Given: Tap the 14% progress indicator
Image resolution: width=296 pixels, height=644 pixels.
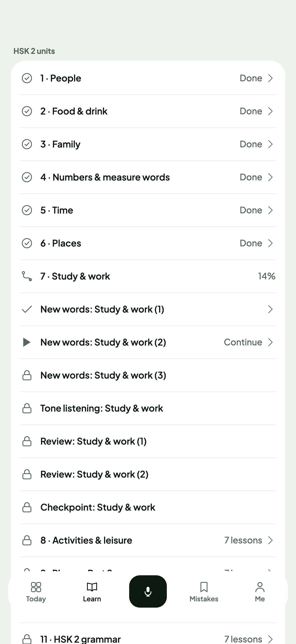Looking at the screenshot, I should tap(267, 276).
